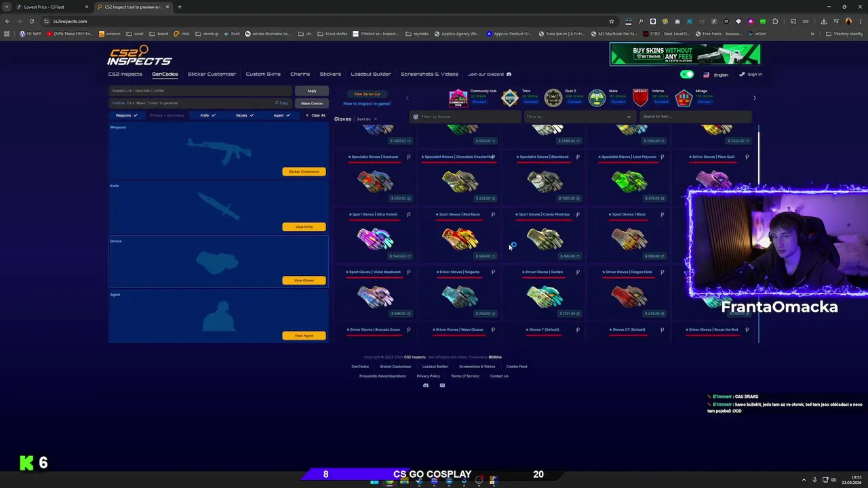Click pin icon on Gloves T (Default)
The image size is (868, 488).
[x=578, y=329]
